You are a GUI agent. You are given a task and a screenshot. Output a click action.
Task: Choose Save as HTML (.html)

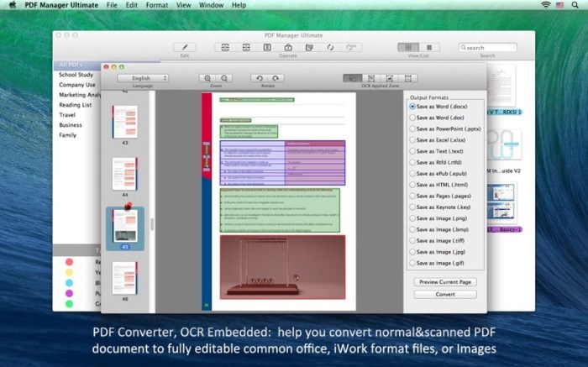[438, 185]
